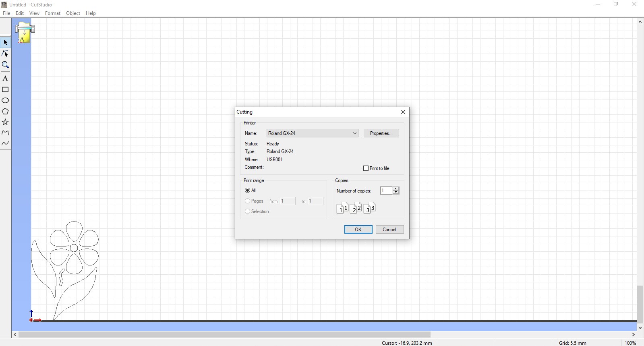This screenshot has width=644, height=346.
Task: Choose the ellipse drawing tool
Action: point(5,100)
